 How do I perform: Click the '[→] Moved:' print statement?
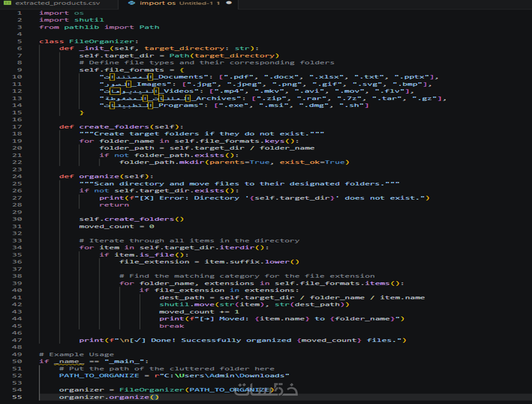coord(282,319)
